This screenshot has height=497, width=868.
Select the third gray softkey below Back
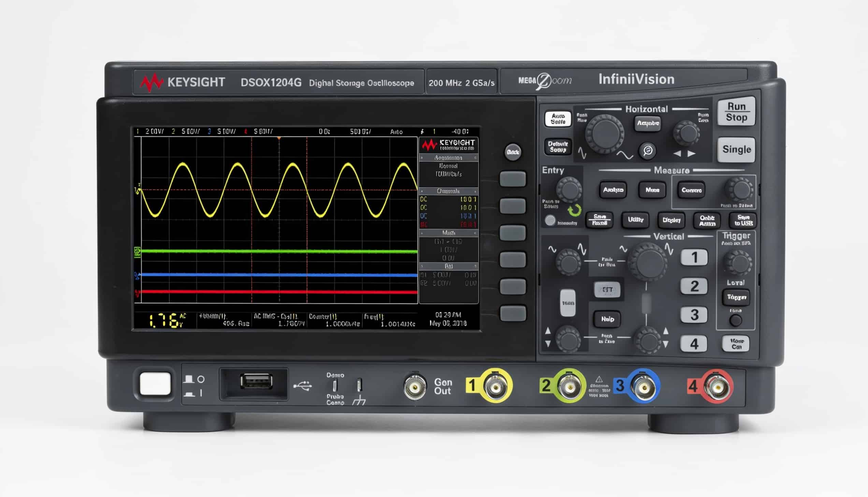click(x=513, y=233)
